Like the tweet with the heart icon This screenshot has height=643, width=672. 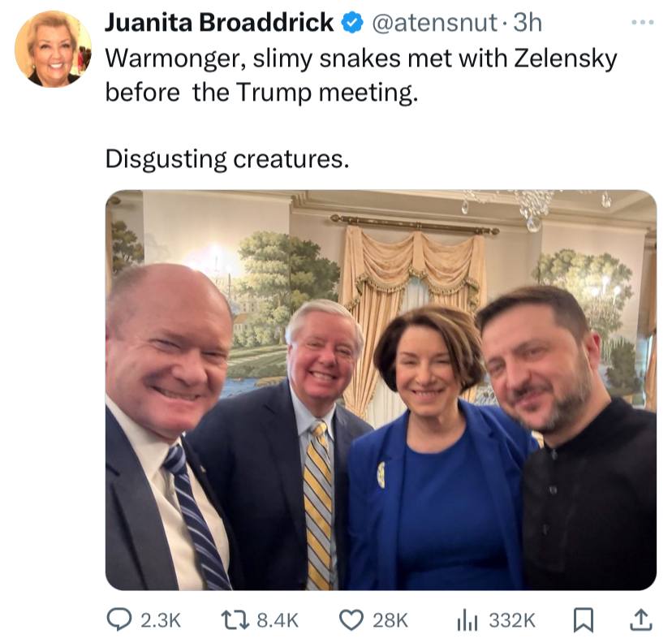(x=351, y=620)
